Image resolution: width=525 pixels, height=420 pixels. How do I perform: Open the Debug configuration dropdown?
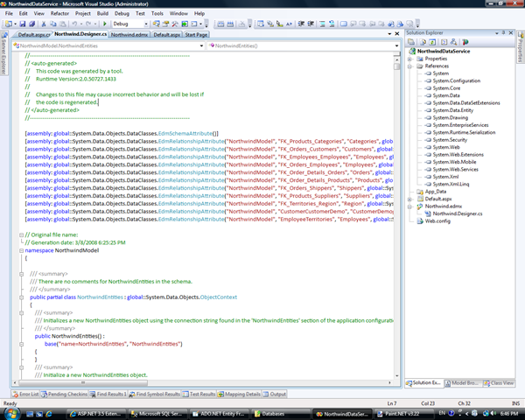point(146,24)
